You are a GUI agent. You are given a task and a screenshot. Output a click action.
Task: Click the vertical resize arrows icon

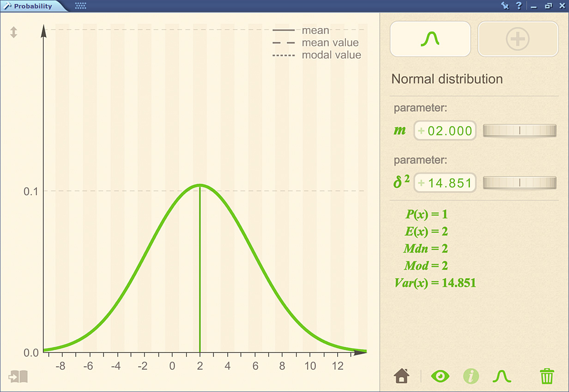(14, 32)
